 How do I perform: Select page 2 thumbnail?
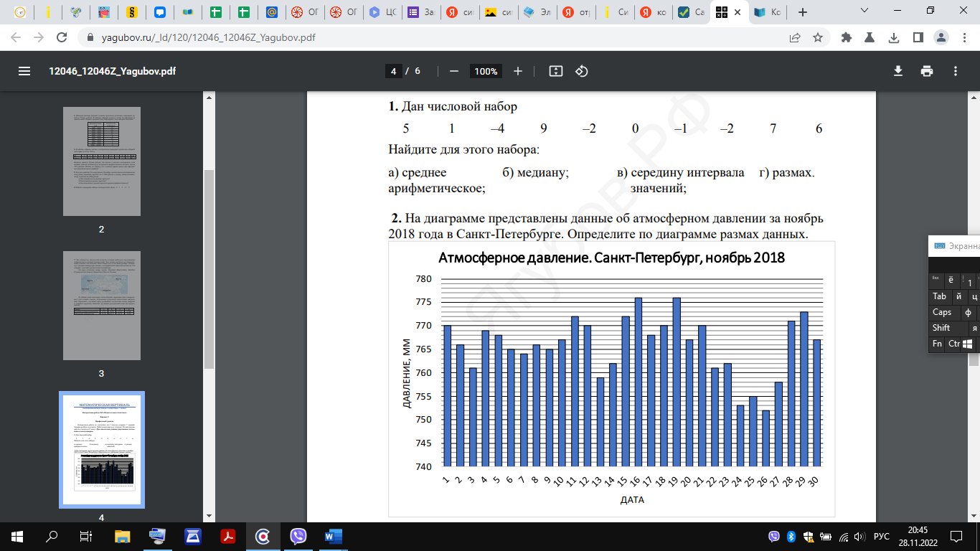(101, 161)
